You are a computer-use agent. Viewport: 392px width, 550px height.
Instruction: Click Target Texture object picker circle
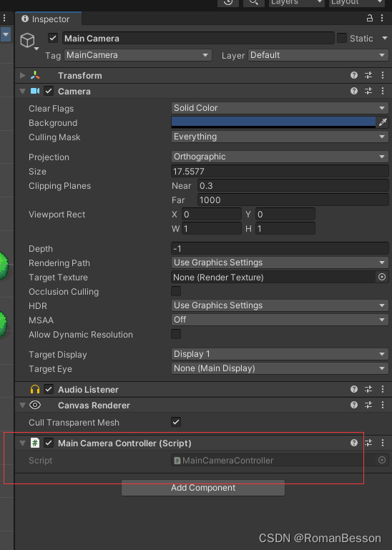[x=382, y=277]
